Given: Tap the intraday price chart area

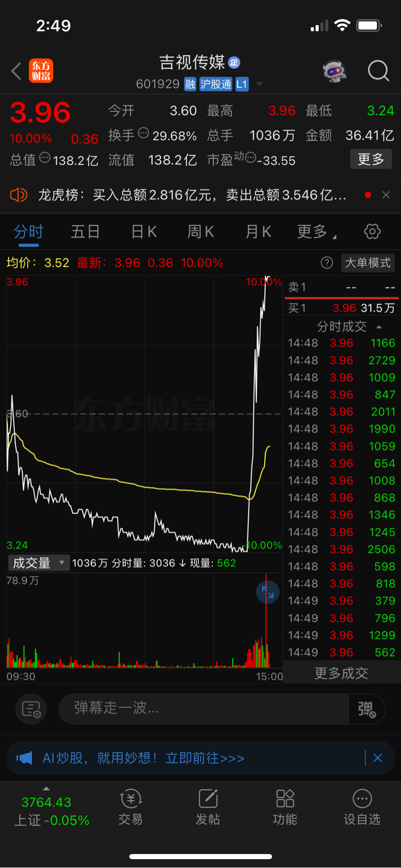Looking at the screenshot, I should click(x=144, y=414).
